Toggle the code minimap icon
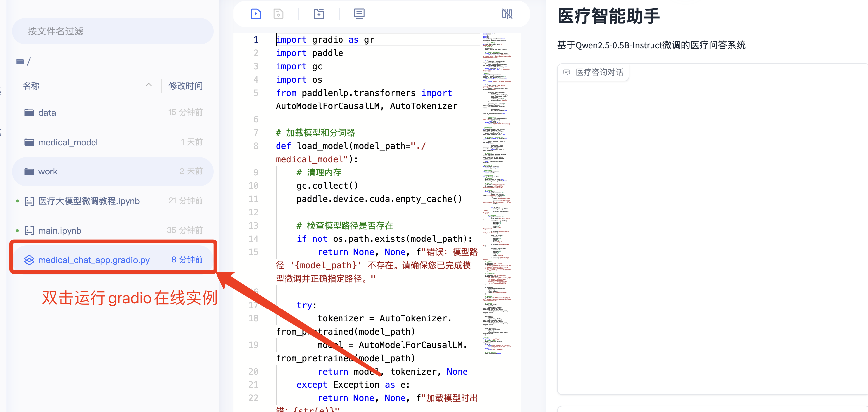 tap(507, 14)
